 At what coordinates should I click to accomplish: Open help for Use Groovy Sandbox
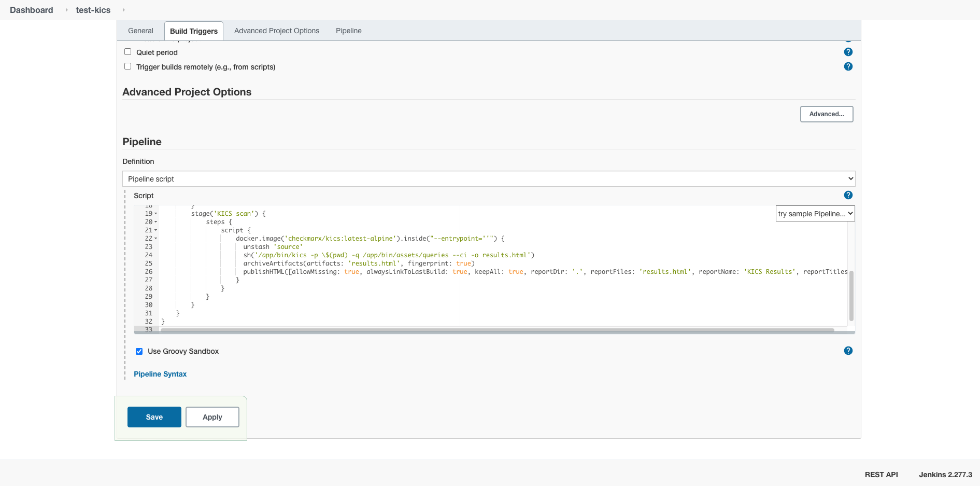[x=848, y=351]
